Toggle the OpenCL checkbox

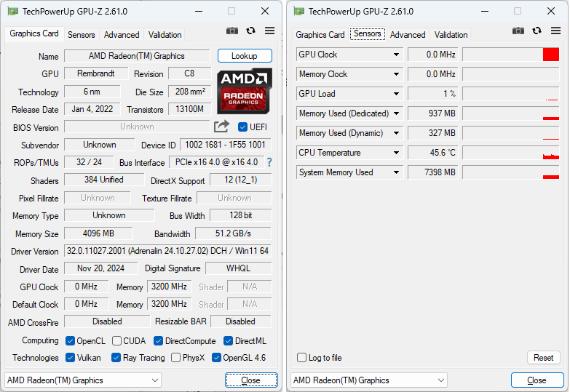click(x=70, y=341)
